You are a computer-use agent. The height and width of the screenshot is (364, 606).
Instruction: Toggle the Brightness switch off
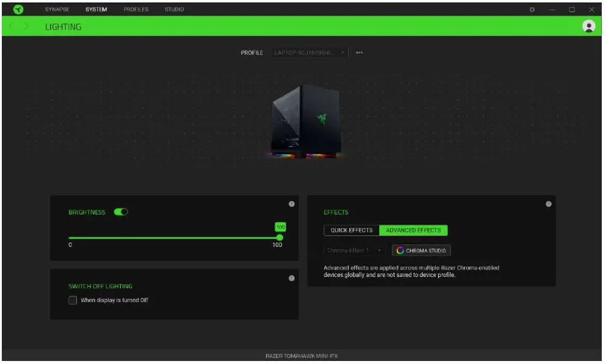pos(121,212)
